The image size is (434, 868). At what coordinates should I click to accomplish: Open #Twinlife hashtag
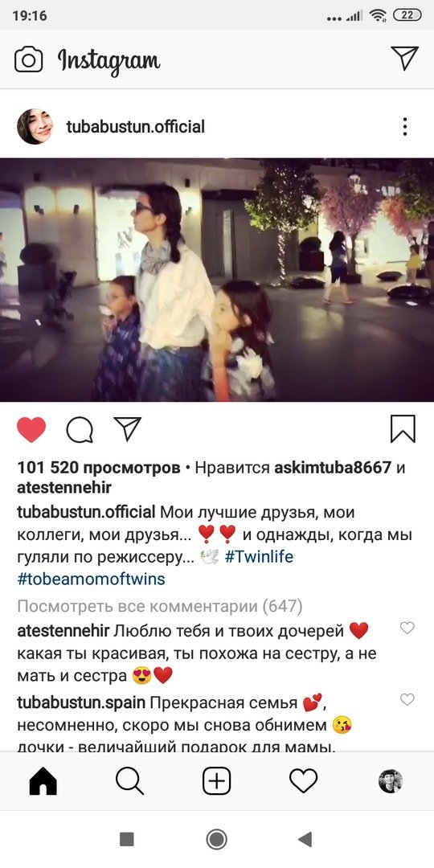(259, 557)
